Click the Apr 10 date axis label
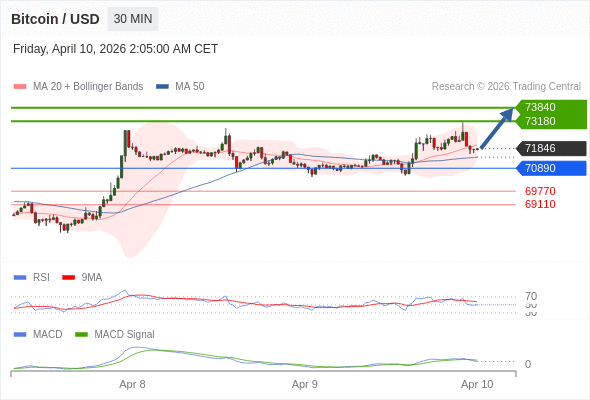Image resolution: width=590 pixels, height=400 pixels. coord(477,385)
